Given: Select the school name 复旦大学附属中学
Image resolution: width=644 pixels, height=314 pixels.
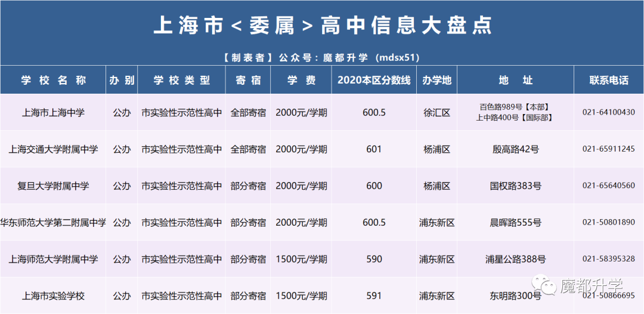Looking at the screenshot, I should [54, 186].
